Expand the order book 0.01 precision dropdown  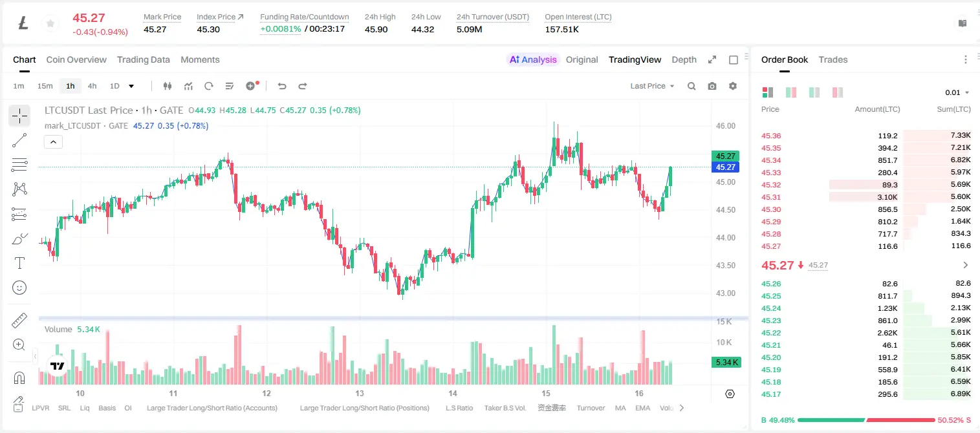[957, 92]
